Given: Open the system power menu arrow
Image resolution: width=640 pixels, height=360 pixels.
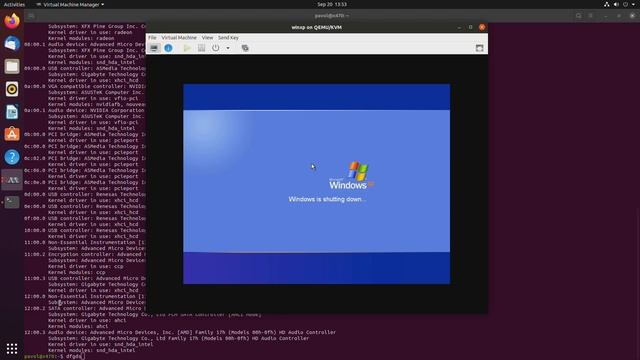Looking at the screenshot, I should 633,4.
